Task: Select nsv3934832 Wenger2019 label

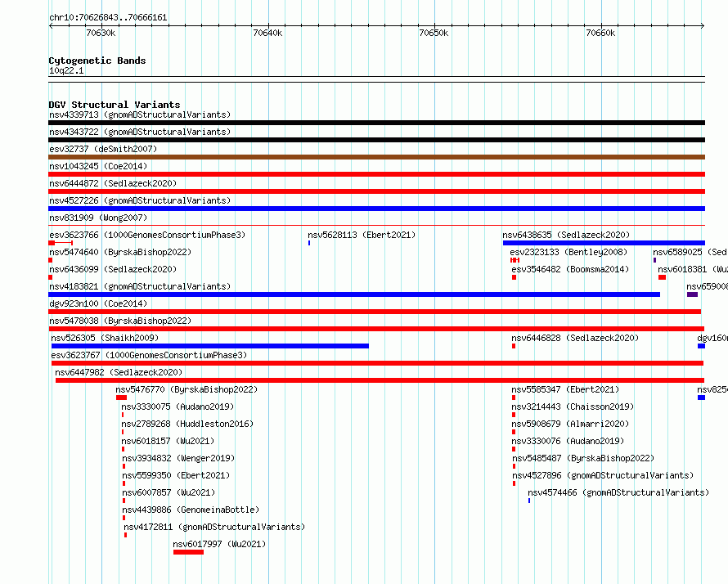Action: 179,458
